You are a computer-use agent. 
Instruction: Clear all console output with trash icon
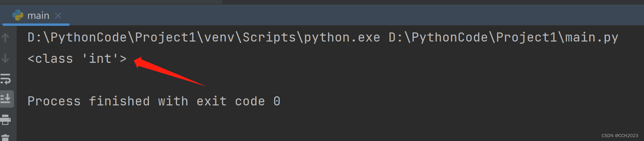point(5,138)
